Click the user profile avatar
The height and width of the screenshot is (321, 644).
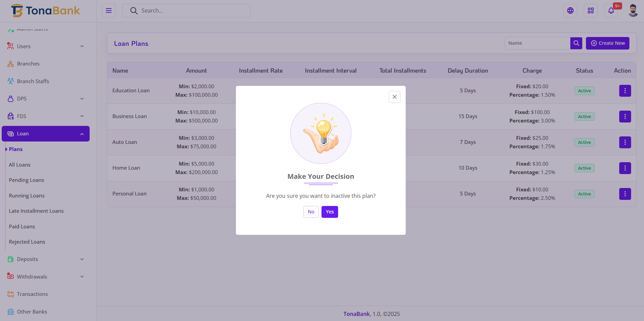tap(633, 11)
